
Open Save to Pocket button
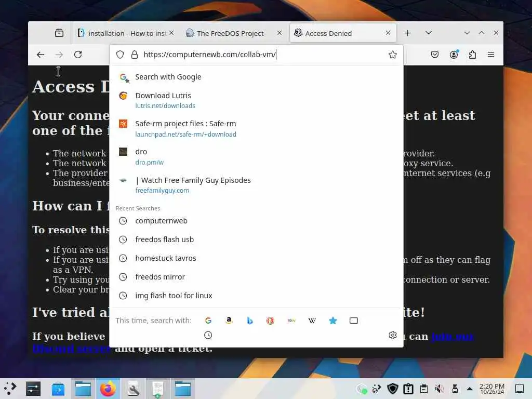(x=435, y=55)
